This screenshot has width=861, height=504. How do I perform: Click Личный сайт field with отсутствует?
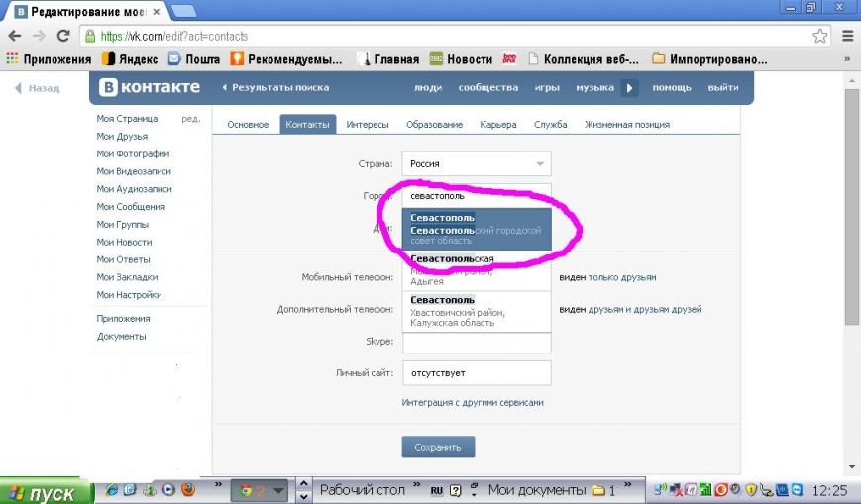point(476,372)
